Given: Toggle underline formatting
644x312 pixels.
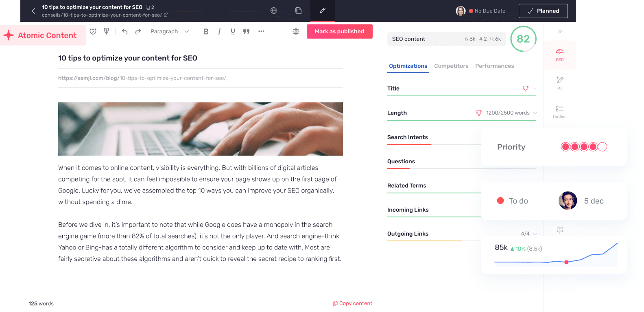Looking at the screenshot, I should point(233,31).
